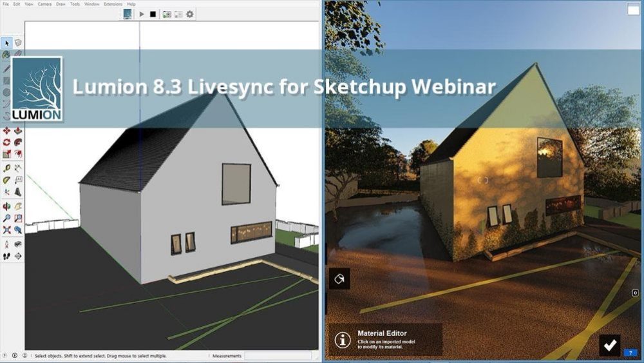Click the LiveSync toolbar icon left of the gear
This screenshot has height=363, width=644.
pyautogui.click(x=178, y=14)
